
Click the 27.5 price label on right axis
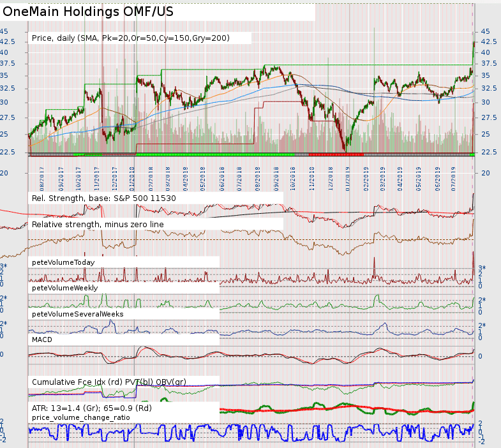coord(489,118)
